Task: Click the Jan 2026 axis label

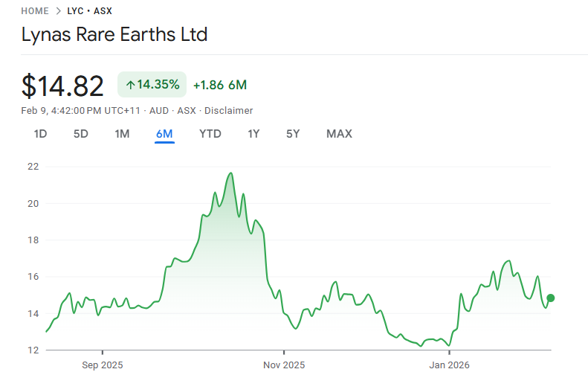Action: [x=449, y=365]
